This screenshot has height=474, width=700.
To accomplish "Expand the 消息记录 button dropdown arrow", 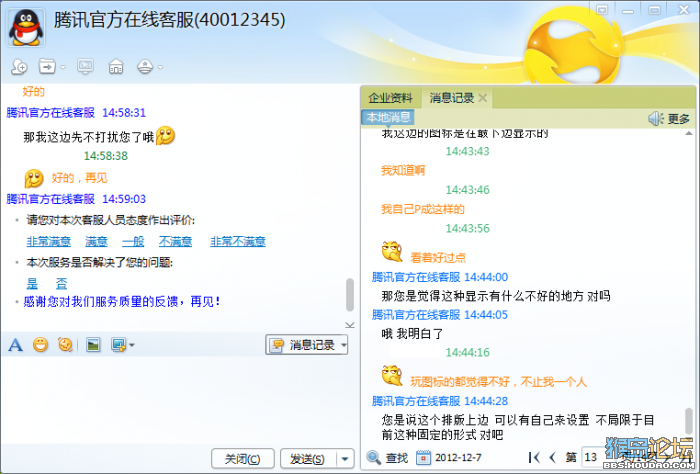I will (344, 345).
